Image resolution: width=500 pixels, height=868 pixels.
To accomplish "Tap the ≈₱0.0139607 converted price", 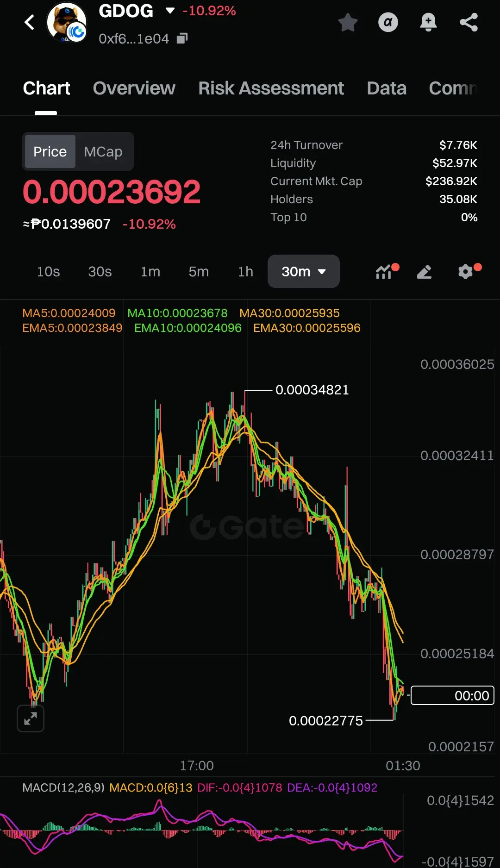I will (x=67, y=224).
